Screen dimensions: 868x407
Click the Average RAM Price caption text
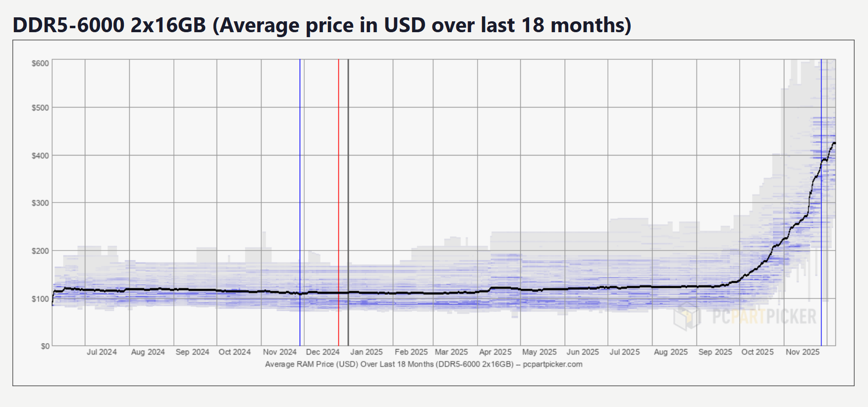pos(424,364)
